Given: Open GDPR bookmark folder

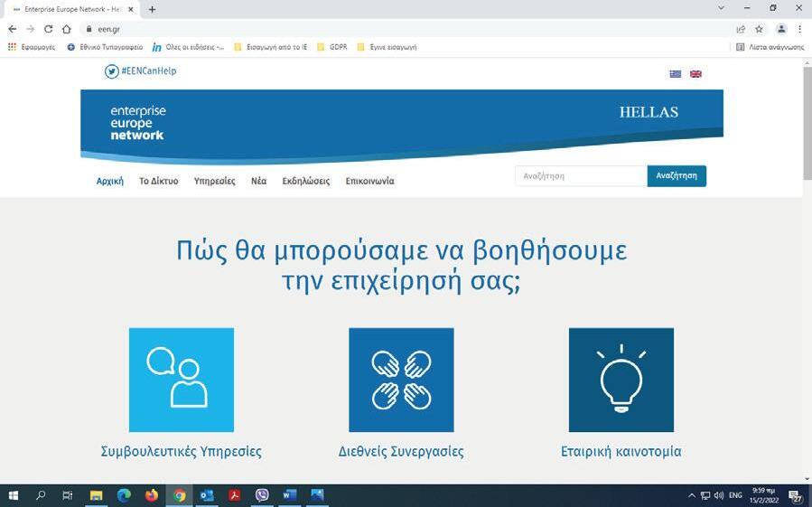Looking at the screenshot, I should coord(332,47).
